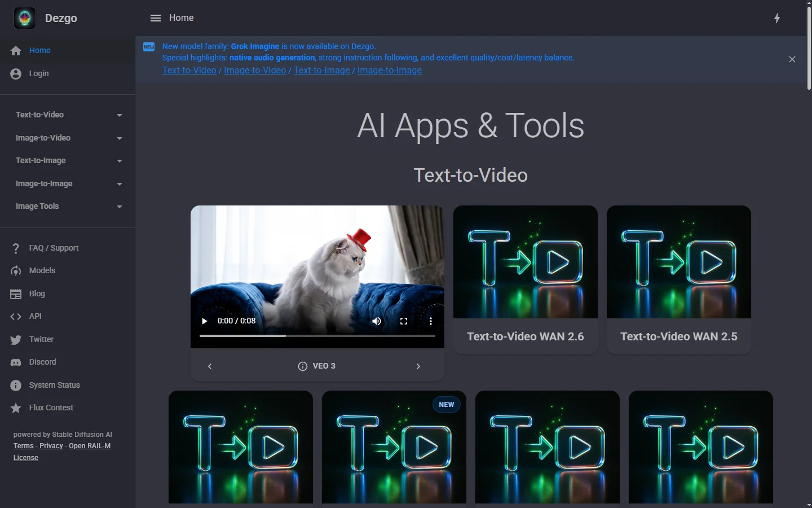Screen dimensions: 812x508
Task: Expand the Text-to-Video sidebar section
Action: coord(68,115)
